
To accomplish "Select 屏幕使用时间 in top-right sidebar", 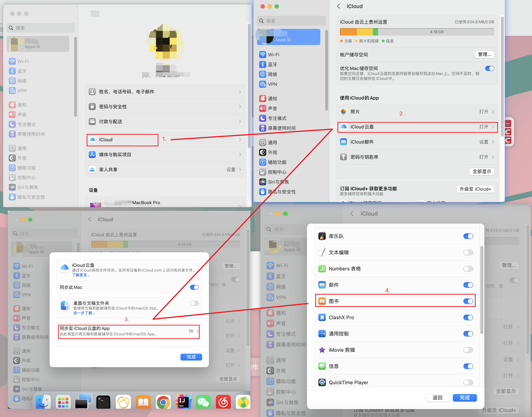I will pyautogui.click(x=281, y=128).
